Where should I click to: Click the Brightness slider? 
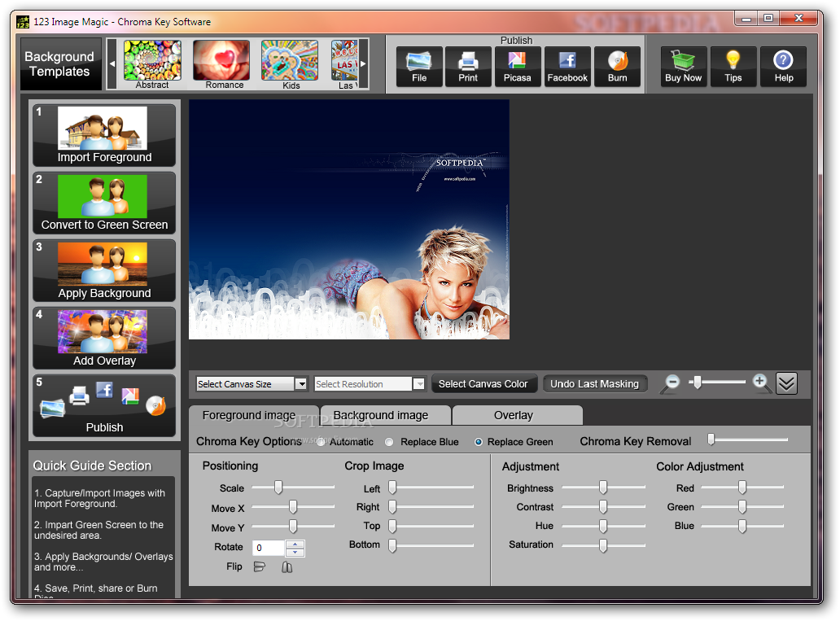[x=603, y=487]
